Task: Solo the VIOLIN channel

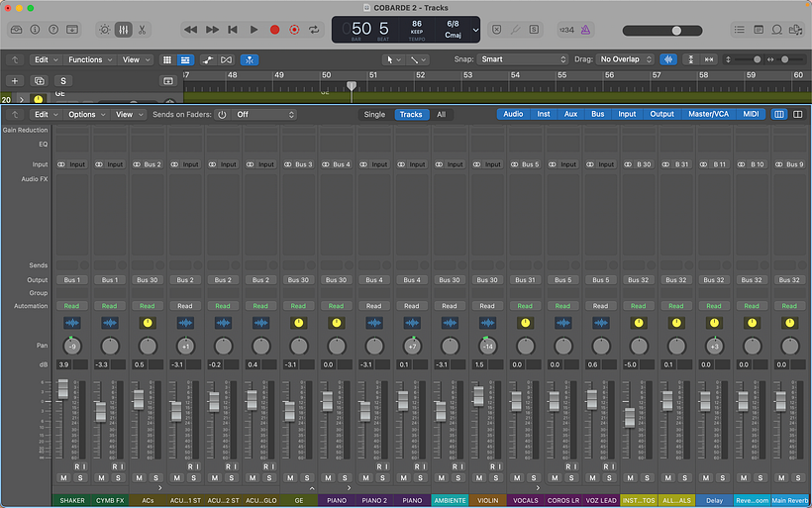Action: 496,478
